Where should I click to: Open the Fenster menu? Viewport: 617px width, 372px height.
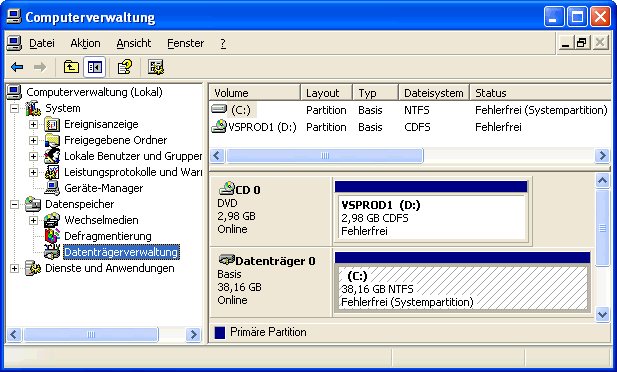[x=186, y=43]
